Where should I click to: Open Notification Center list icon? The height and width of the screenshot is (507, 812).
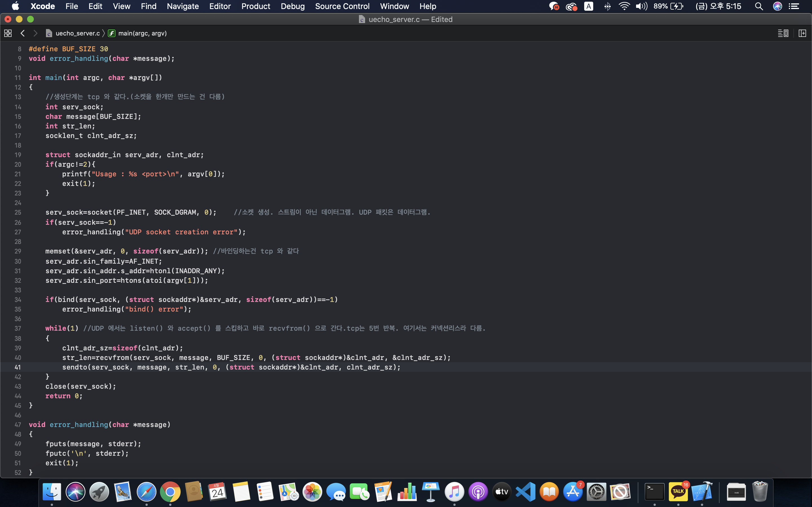[794, 6]
